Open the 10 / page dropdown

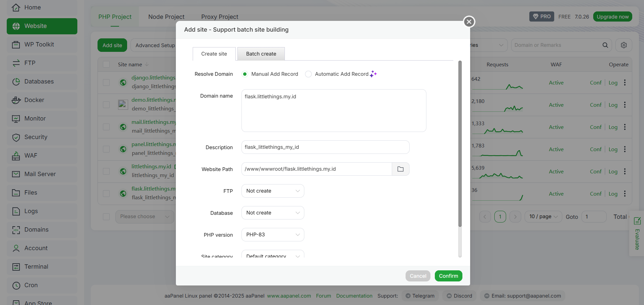543,216
